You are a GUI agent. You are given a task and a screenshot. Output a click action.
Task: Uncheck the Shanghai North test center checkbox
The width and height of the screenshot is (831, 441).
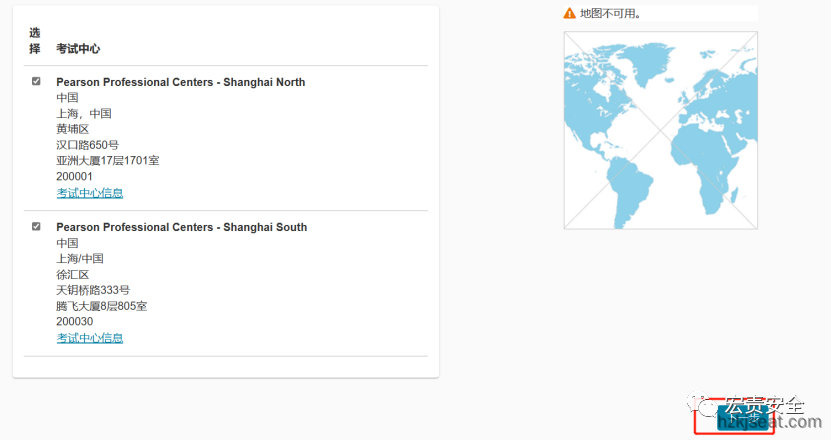pyautogui.click(x=36, y=82)
